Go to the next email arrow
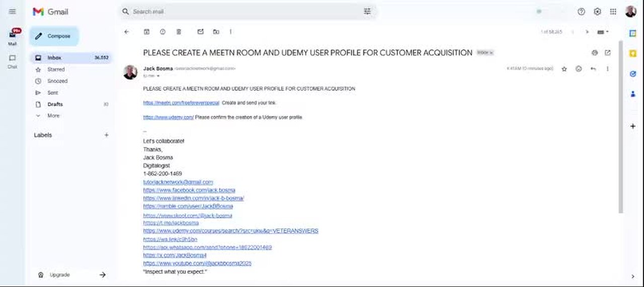The width and height of the screenshot is (644, 287). [x=587, y=32]
